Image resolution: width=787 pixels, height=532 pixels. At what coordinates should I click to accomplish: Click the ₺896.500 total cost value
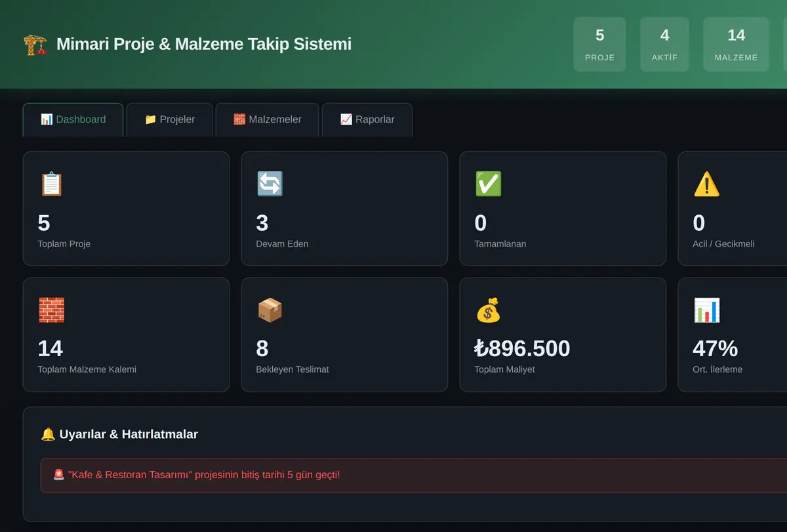click(522, 348)
